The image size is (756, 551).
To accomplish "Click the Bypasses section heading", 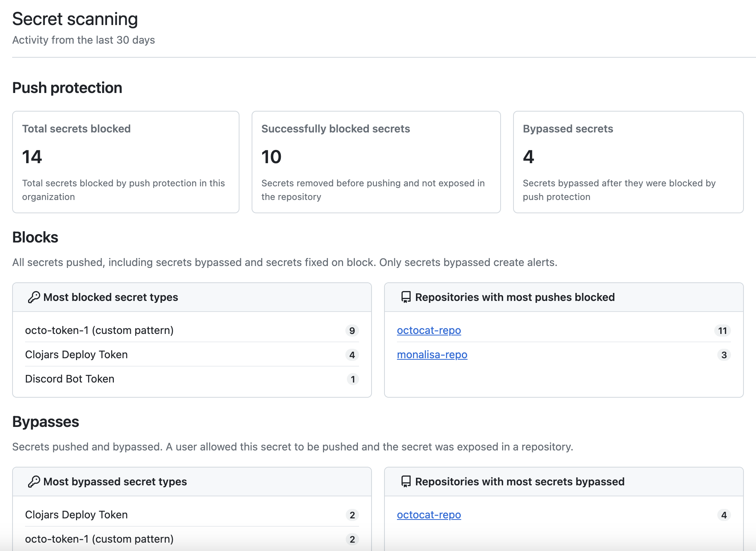I will tap(46, 422).
